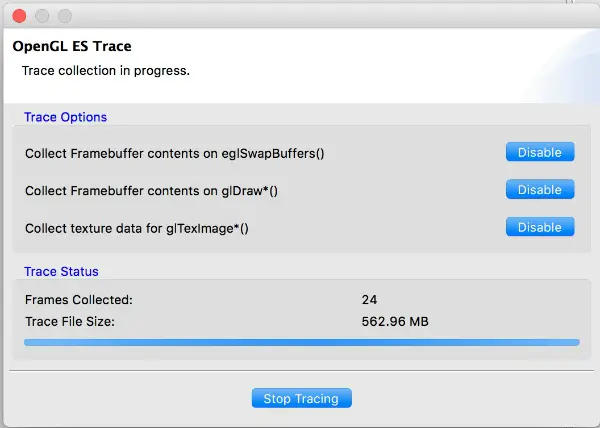Click the OpenGL ES Trace dialog title
This screenshot has height=428, width=600.
(72, 46)
